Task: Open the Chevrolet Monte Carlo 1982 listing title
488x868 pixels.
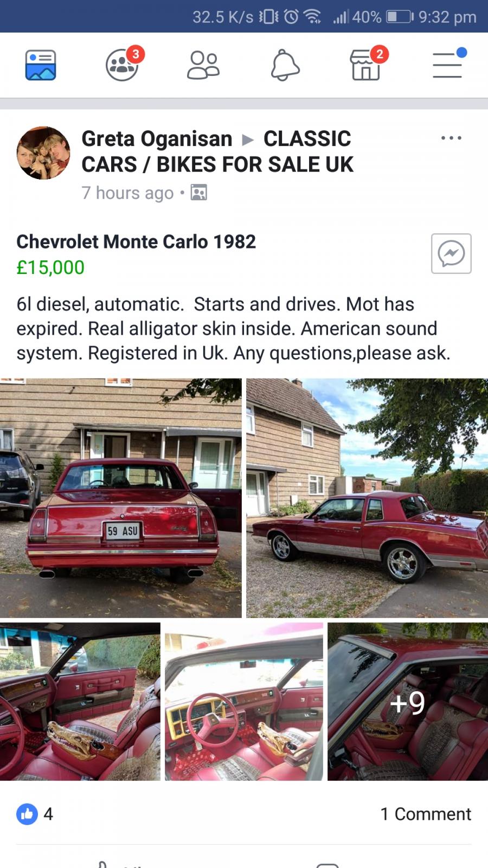Action: (x=136, y=241)
